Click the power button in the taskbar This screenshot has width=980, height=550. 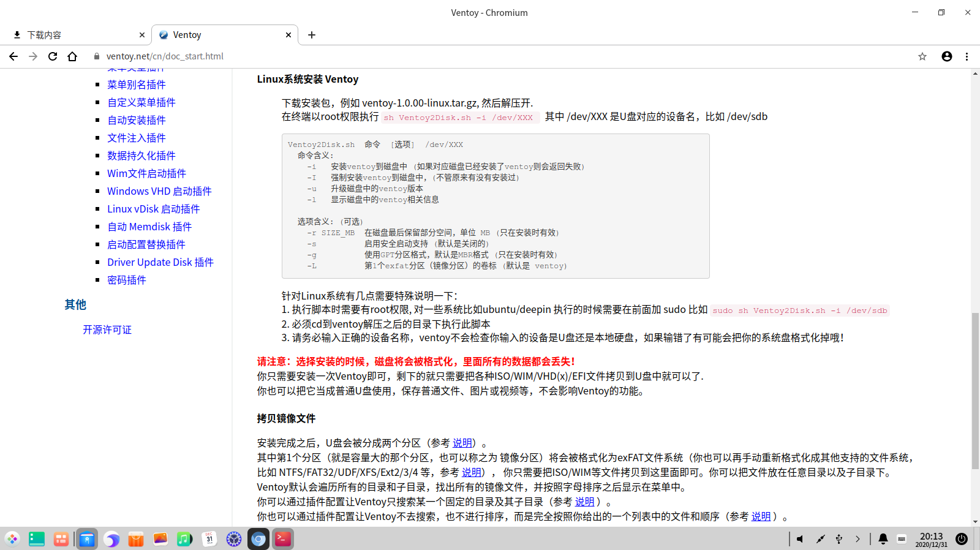tap(962, 539)
